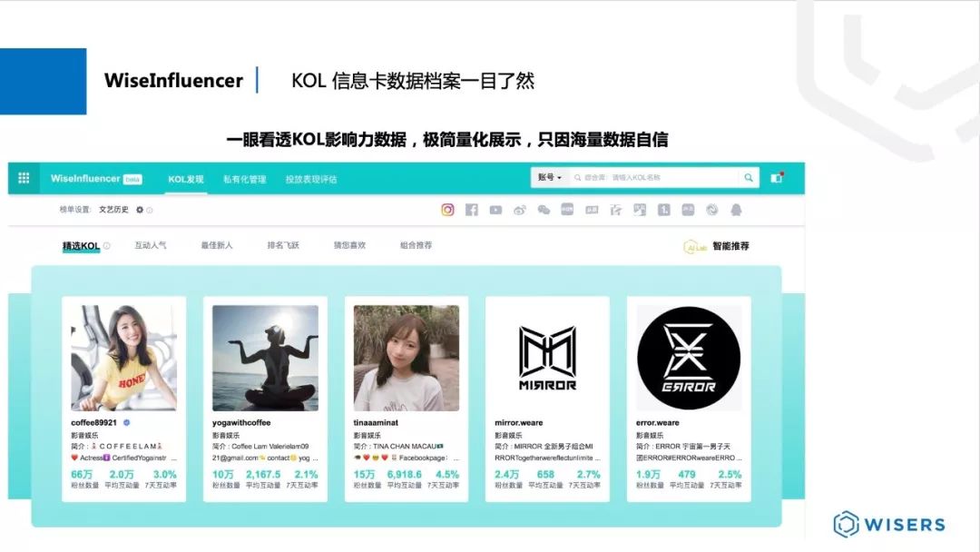This screenshot has width=980, height=552.
Task: Open the 私有化管理 tab
Action: (x=244, y=180)
